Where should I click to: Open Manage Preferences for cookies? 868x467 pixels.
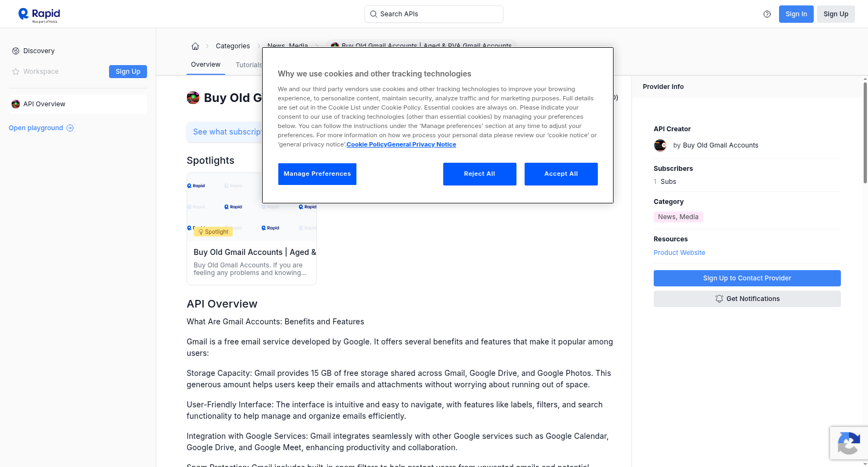(x=317, y=174)
